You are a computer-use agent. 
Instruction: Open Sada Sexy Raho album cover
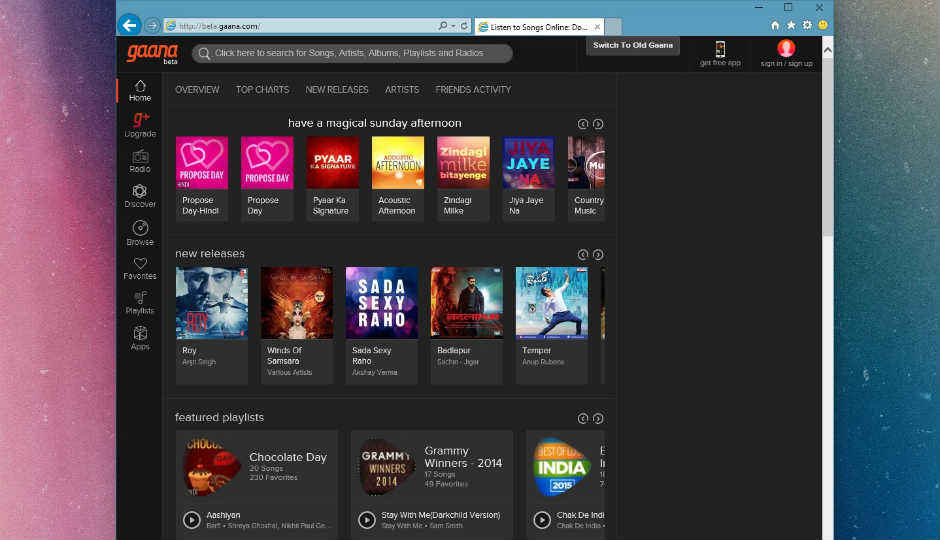tap(382, 303)
